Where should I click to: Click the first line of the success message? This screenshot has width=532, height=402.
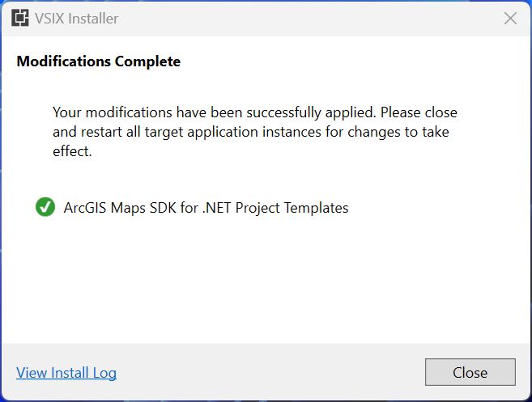coord(255,112)
